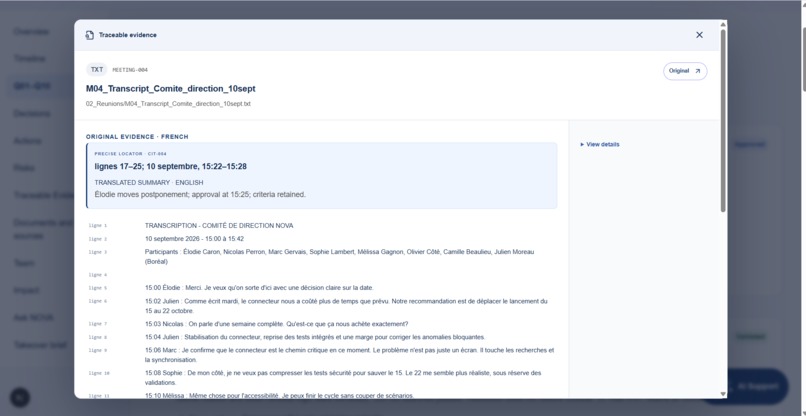Click the ligne 10 line number label

[99, 373]
